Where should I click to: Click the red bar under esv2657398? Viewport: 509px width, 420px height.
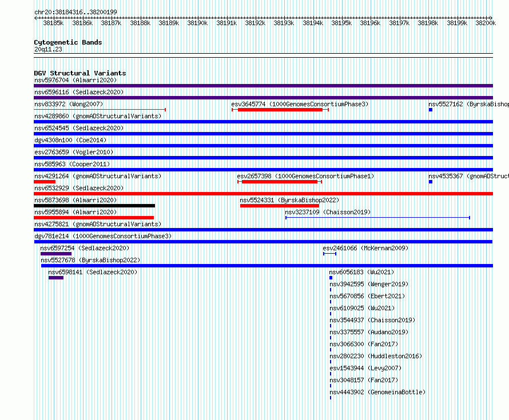280,182
